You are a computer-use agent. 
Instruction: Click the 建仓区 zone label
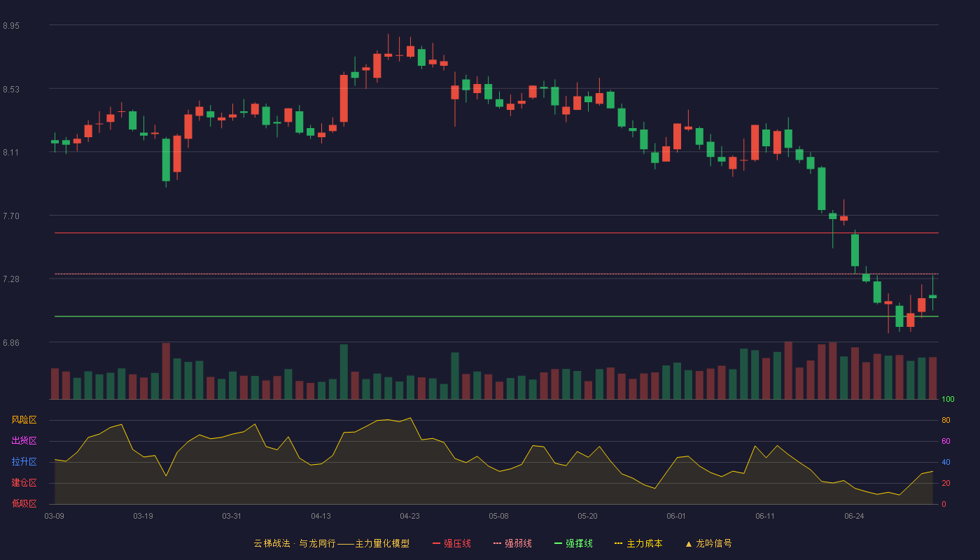point(24,483)
